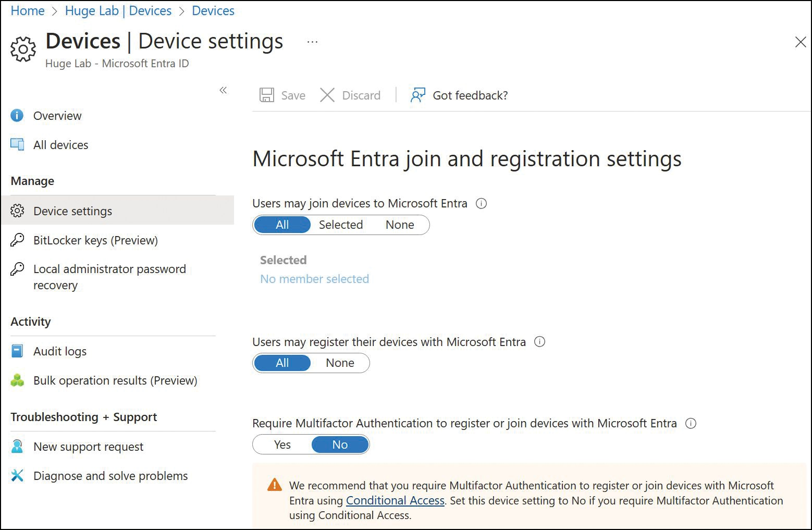
Task: Choose Yes for Require Multifactor Authentication
Action: click(x=282, y=445)
